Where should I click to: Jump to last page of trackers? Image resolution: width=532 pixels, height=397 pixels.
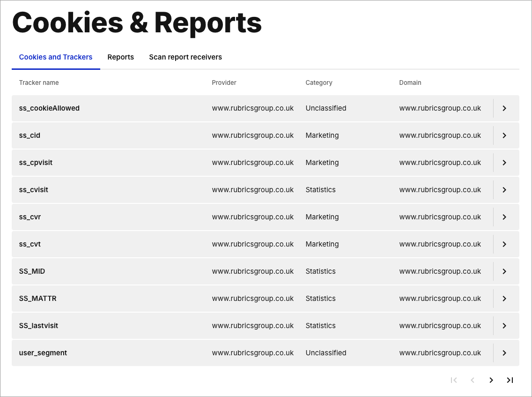(x=510, y=380)
